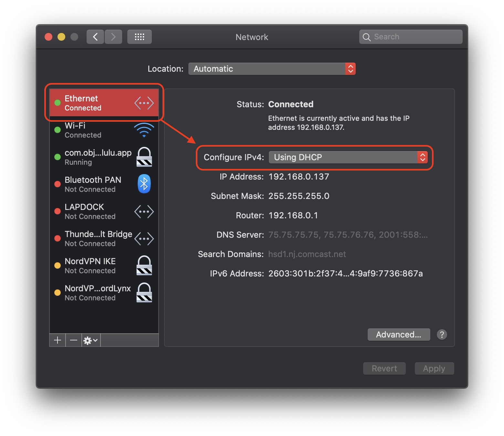Click the help question mark button

(x=442, y=335)
